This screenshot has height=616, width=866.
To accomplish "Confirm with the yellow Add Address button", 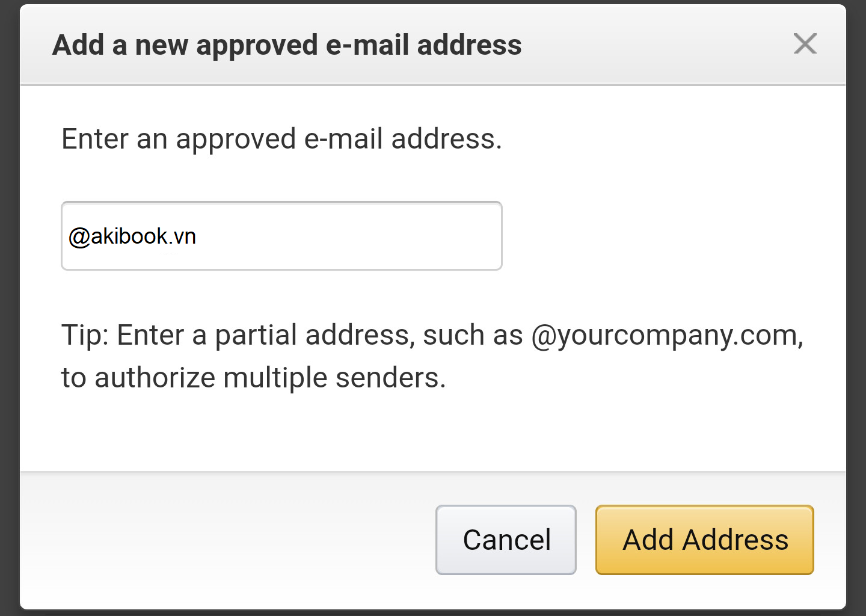I will tap(704, 540).
